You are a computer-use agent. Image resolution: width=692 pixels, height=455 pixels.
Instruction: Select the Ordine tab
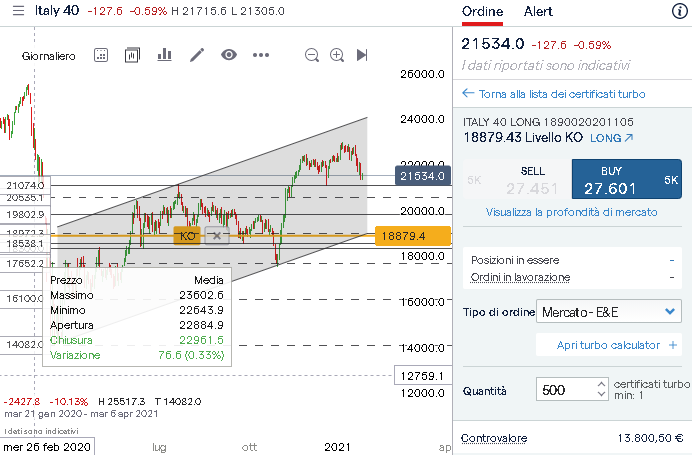482,12
